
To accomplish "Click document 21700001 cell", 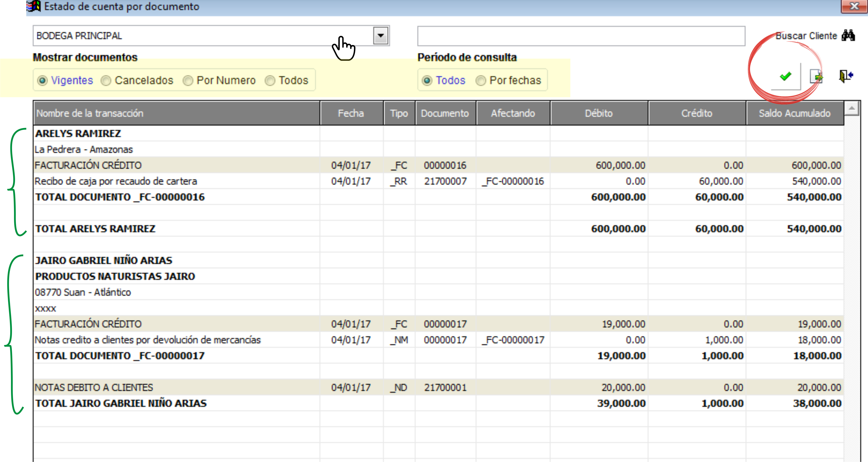I will pyautogui.click(x=445, y=388).
